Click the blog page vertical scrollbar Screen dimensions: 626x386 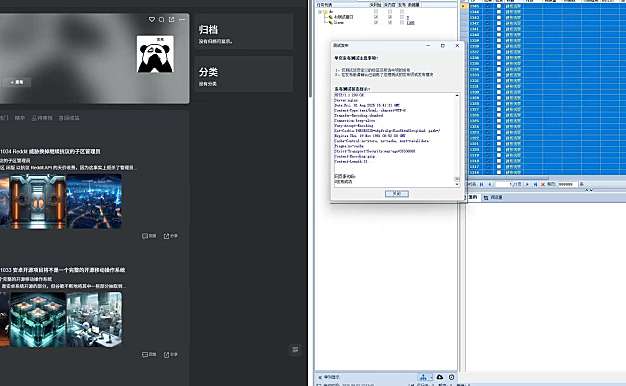[x=310, y=48]
